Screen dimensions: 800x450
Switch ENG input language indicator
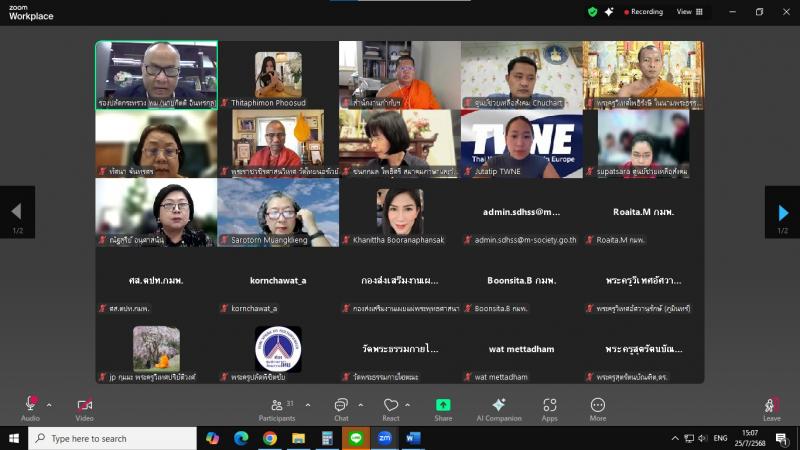point(720,438)
